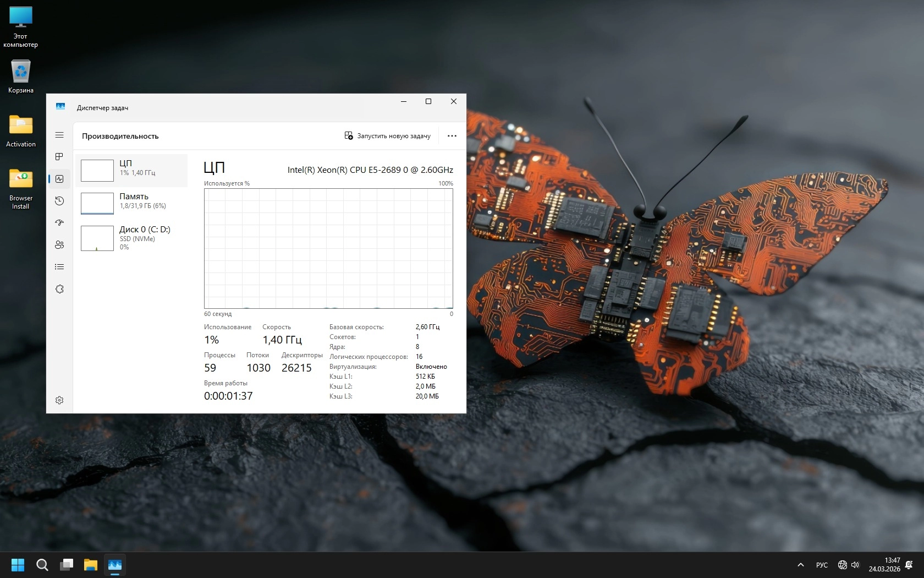Open the App history icon in sidebar

(59, 201)
